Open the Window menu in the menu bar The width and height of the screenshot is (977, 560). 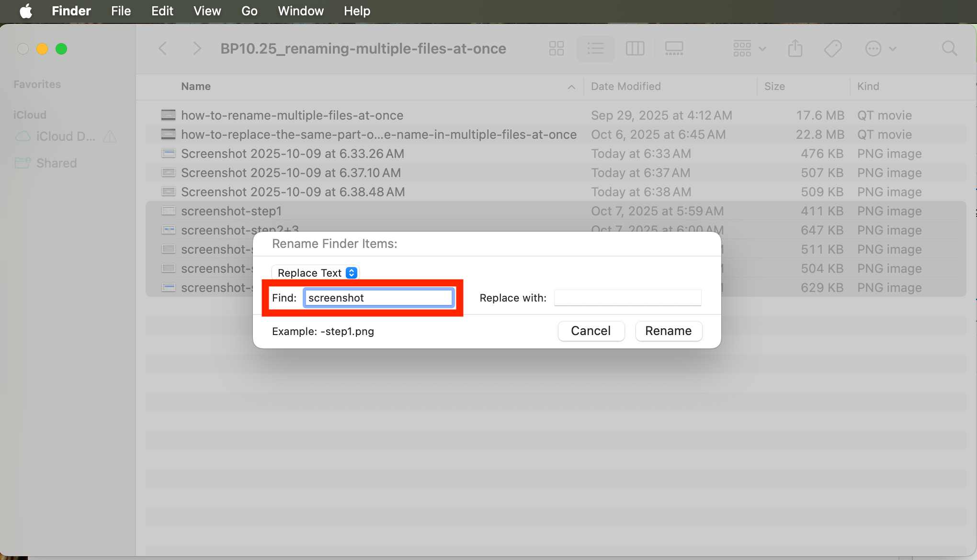[x=300, y=11]
